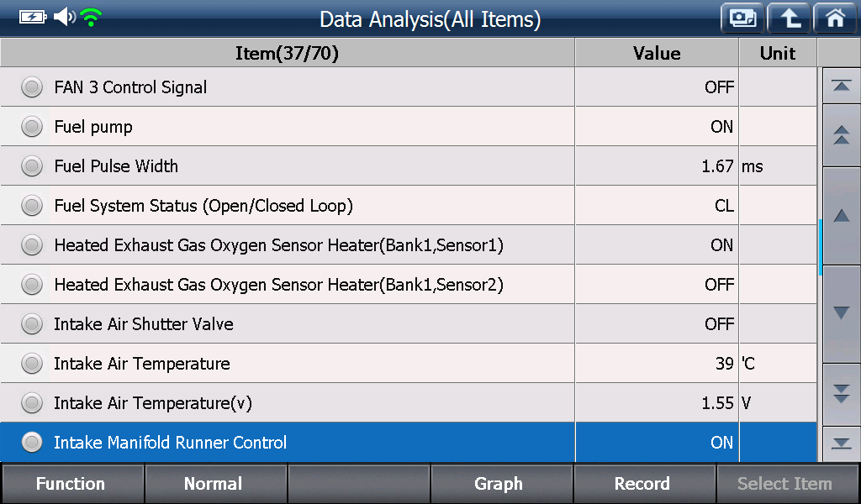Move up one row with single up arrow
Screen dimensions: 861x504
[x=841, y=216]
